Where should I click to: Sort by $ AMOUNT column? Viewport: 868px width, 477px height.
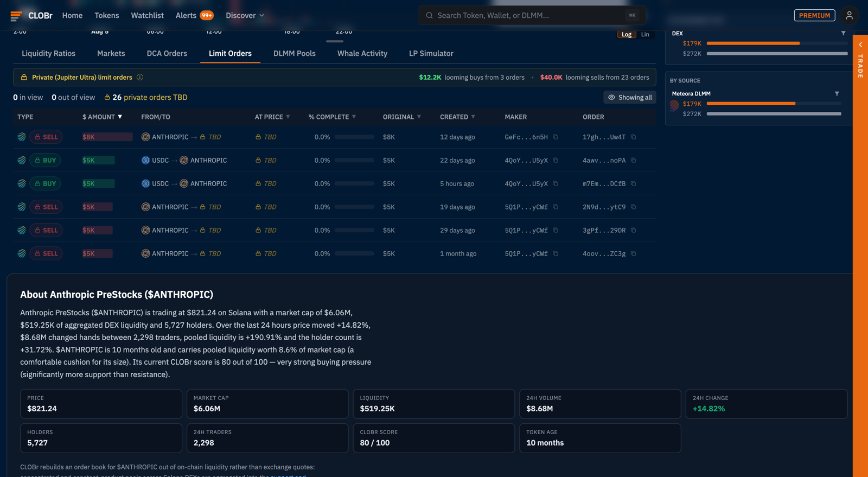102,117
